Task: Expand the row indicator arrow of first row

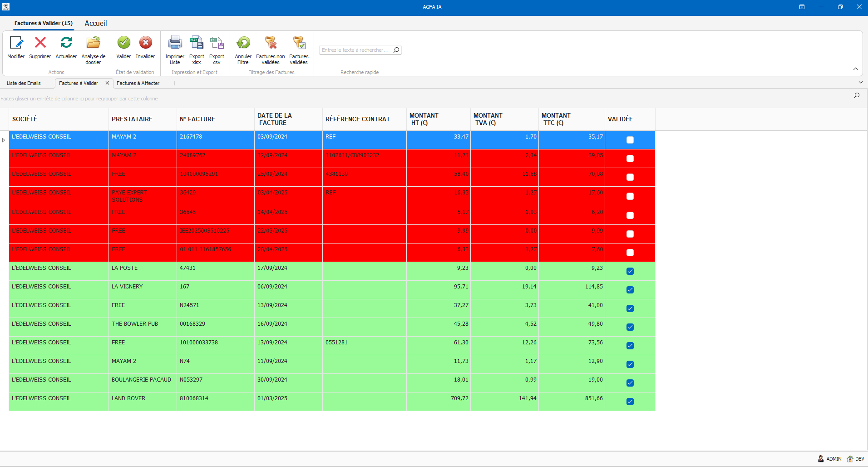Action: pyautogui.click(x=4, y=140)
